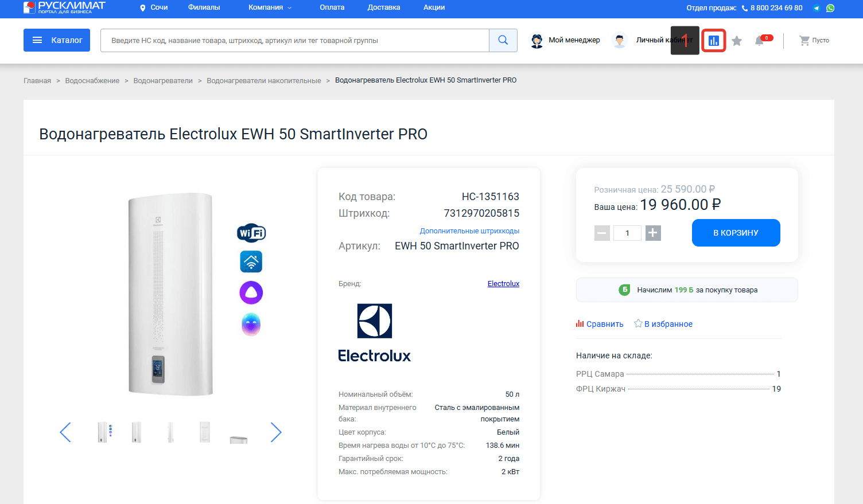The image size is (863, 504).
Task: Focus the product search input field
Action: tap(295, 40)
